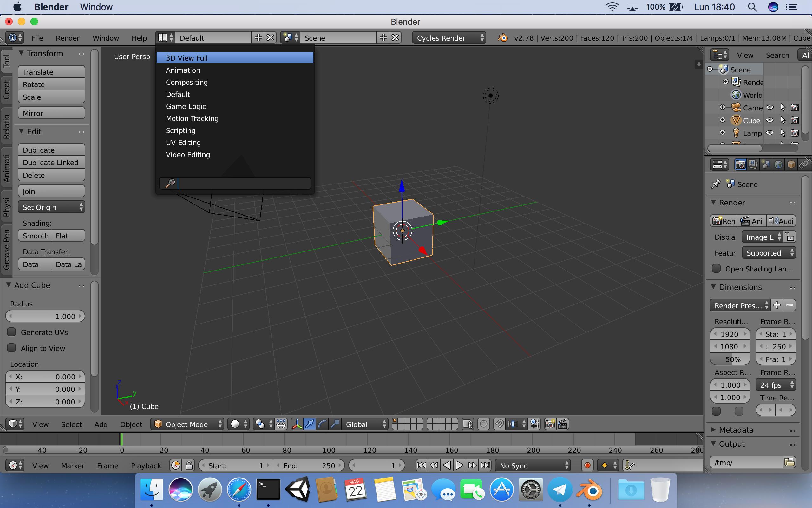Click the Join button
Viewport: 812px width, 508px height.
(51, 191)
